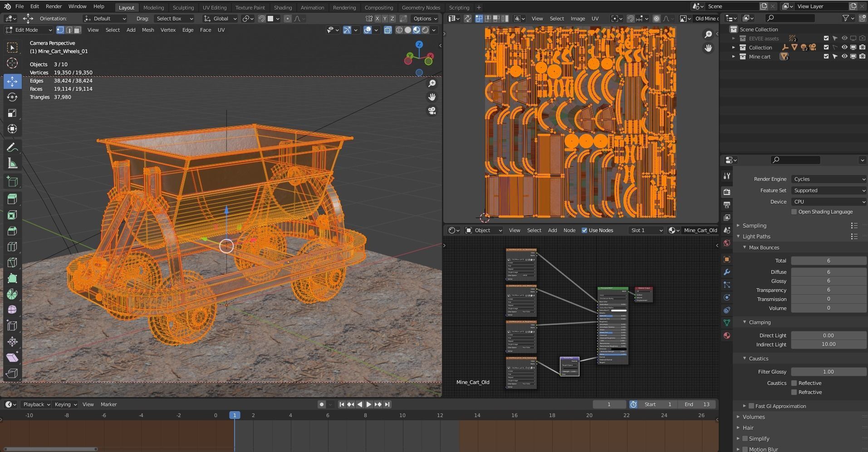
Task: Open the Render Engine dropdown
Action: pos(829,179)
